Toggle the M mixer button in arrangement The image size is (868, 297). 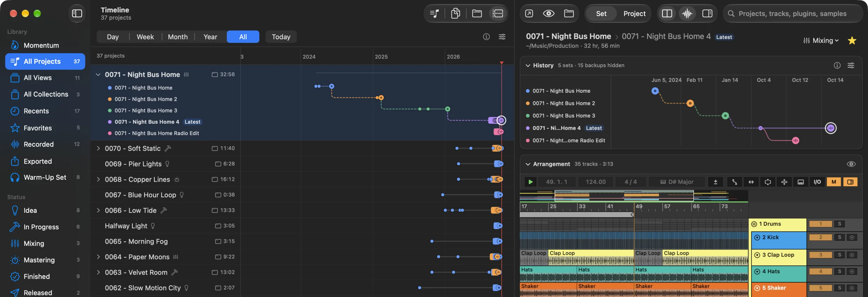pos(834,182)
